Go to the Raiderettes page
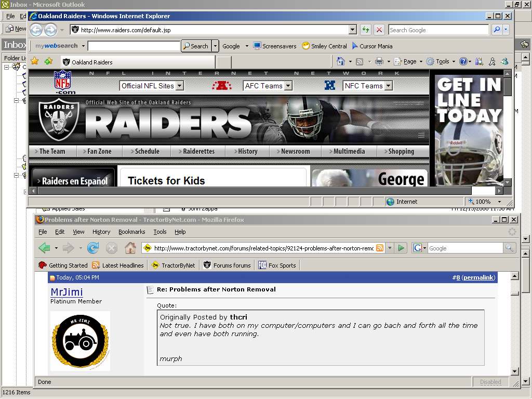Screen dimensions: 532x399 [198, 151]
